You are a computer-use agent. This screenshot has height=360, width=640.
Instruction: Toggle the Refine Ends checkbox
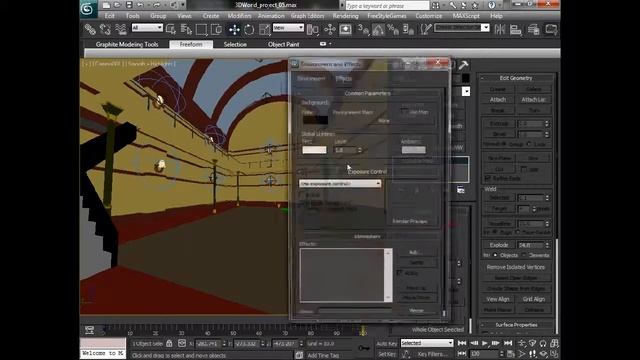488,178
